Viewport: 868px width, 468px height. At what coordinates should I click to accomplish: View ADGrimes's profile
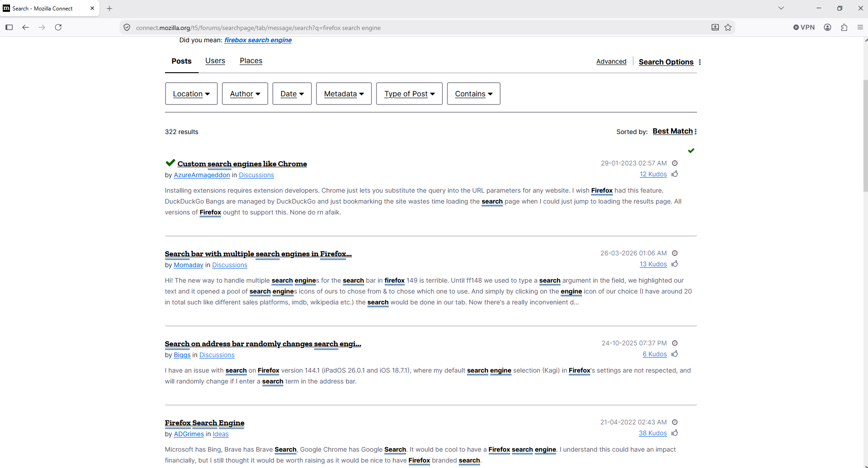(x=189, y=434)
